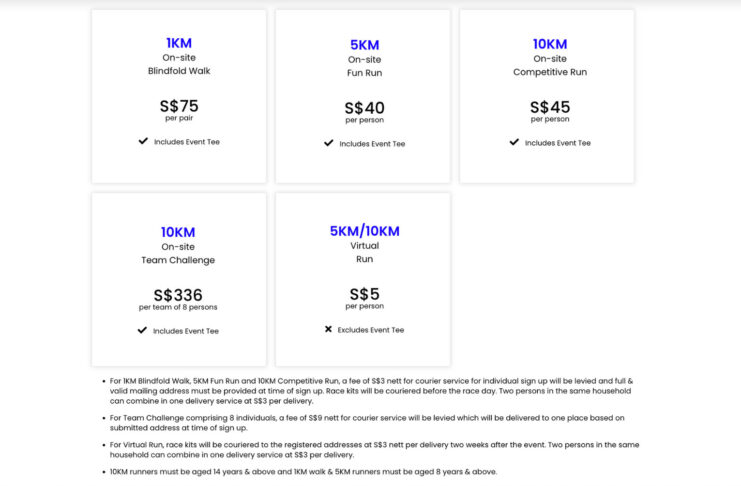741x486 pixels.
Task: Click the 10KM heading above Team Challenge
Action: click(x=178, y=232)
